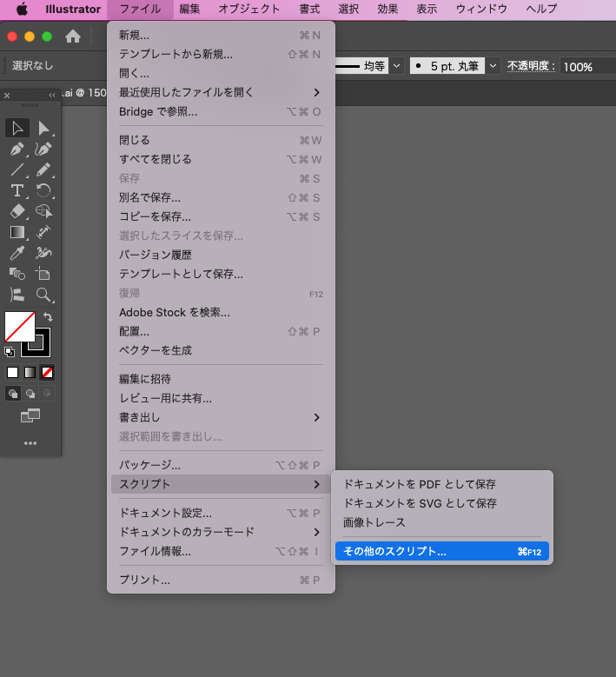Expand 最近使用したファイルを開く submenu
This screenshot has height=677, width=616.
tap(221, 92)
